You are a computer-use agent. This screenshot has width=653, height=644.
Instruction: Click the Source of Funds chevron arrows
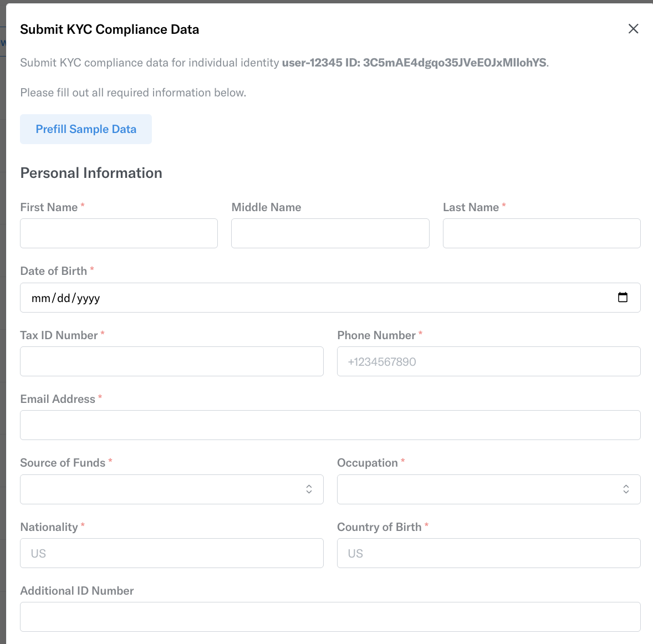(309, 489)
